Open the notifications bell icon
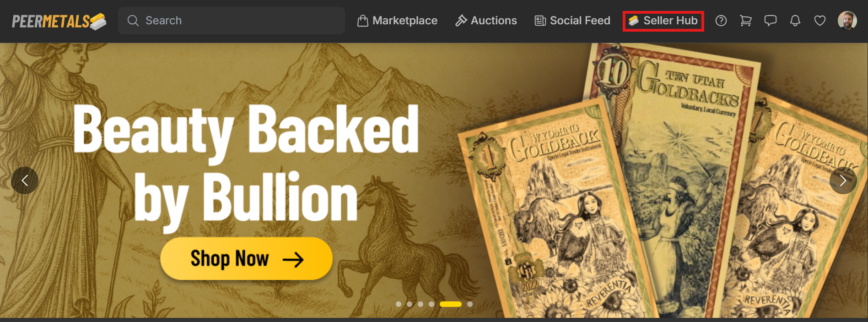This screenshot has width=868, height=322. point(795,21)
